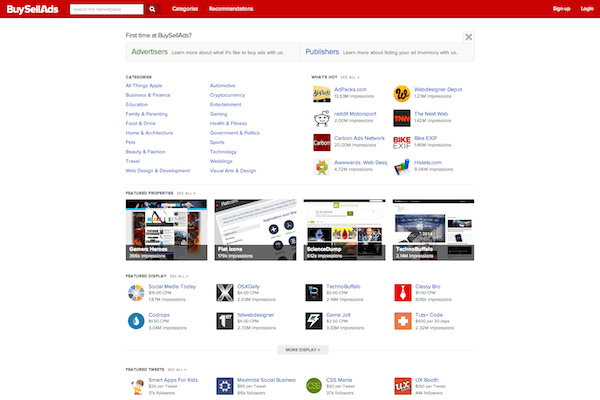
Task: Open the ScienceDump featured thumbnail
Action: (x=344, y=230)
